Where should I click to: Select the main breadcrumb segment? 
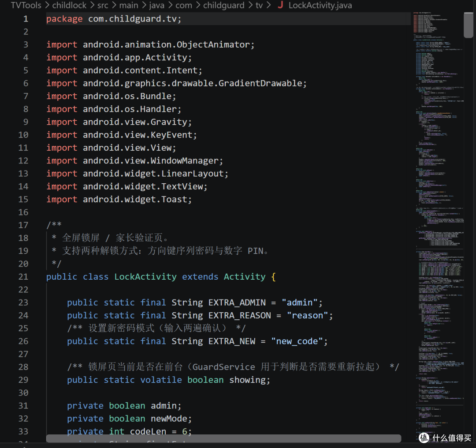pos(129,5)
